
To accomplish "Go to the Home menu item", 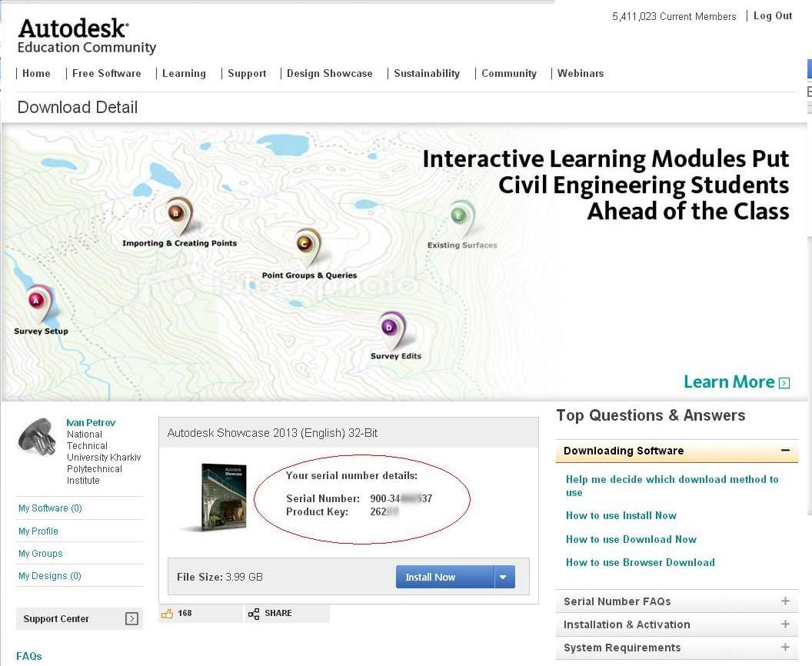I will [36, 74].
